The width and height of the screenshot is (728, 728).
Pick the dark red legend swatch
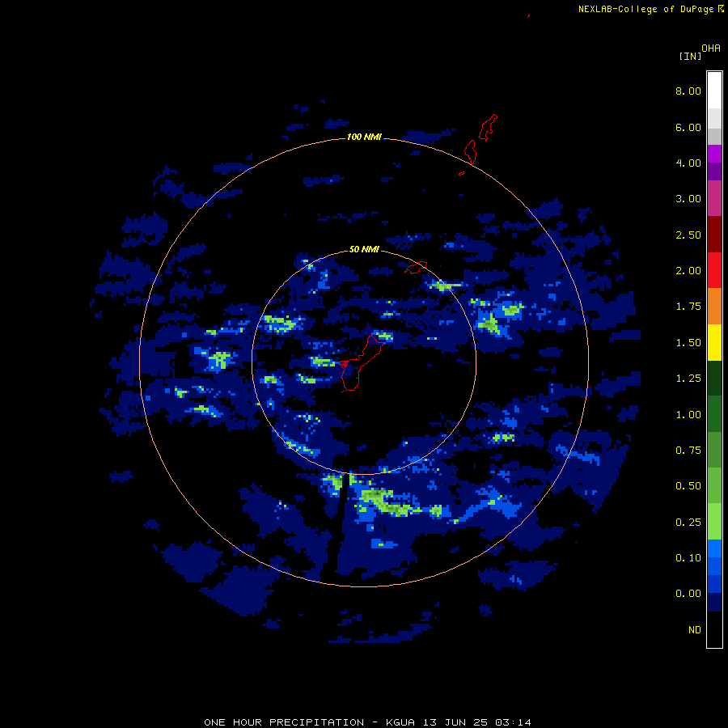tap(714, 234)
